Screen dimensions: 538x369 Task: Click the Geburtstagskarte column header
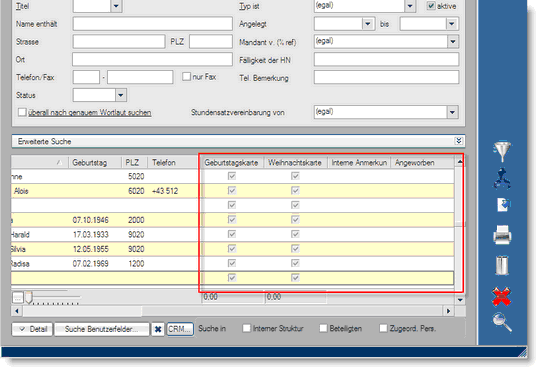click(x=231, y=163)
